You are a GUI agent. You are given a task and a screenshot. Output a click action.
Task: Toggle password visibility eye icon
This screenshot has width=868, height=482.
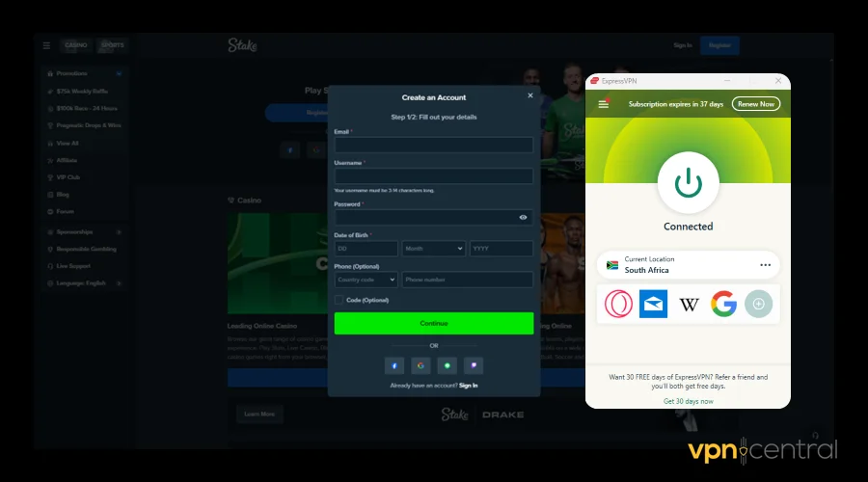[523, 218]
